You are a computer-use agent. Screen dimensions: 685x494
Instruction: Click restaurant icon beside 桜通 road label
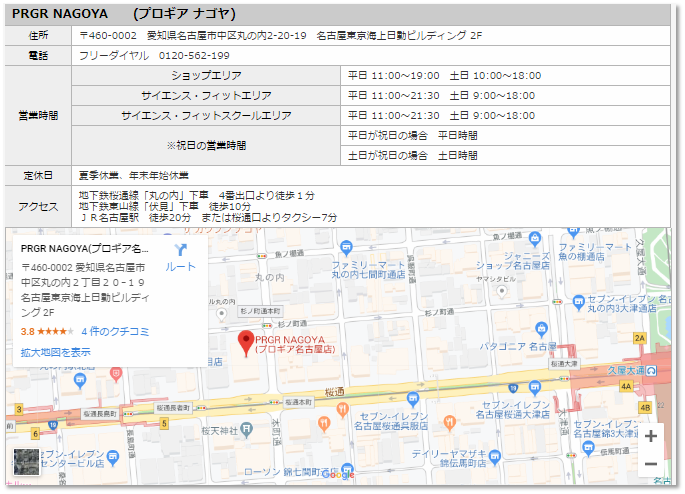pos(342,410)
